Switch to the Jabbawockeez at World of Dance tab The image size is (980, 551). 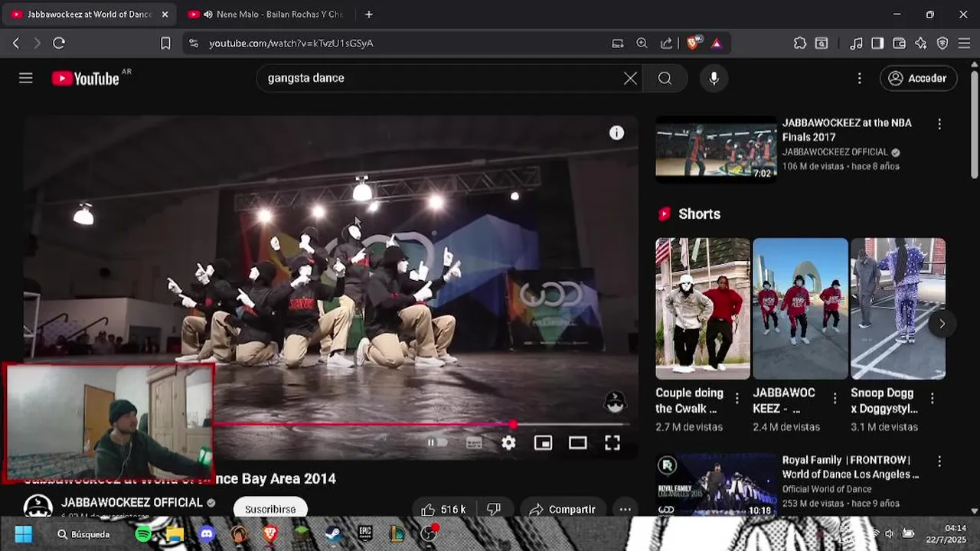click(90, 15)
